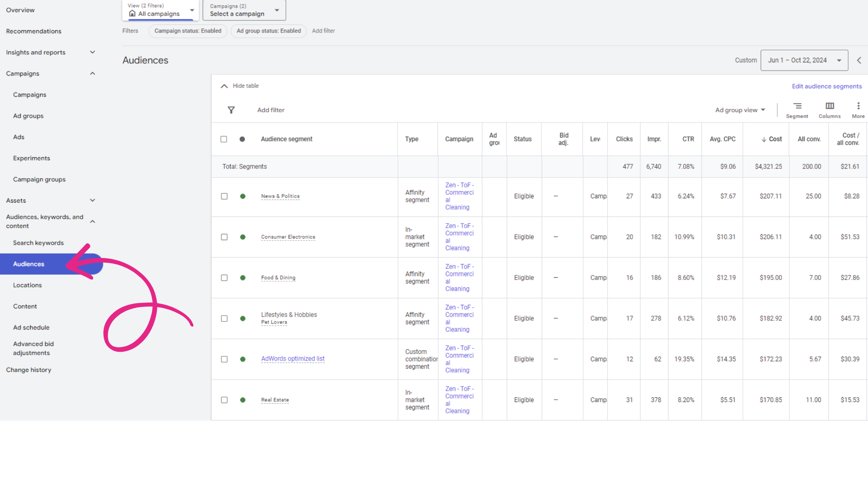868x488 pixels.
Task: Click the Cost sort descending arrow icon
Action: coord(764,139)
